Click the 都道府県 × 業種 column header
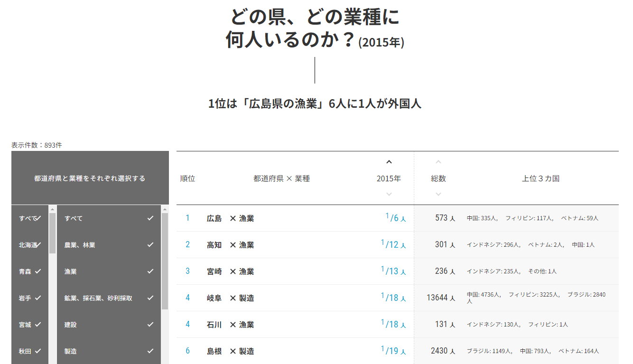This screenshot has width=633, height=364. [x=281, y=178]
